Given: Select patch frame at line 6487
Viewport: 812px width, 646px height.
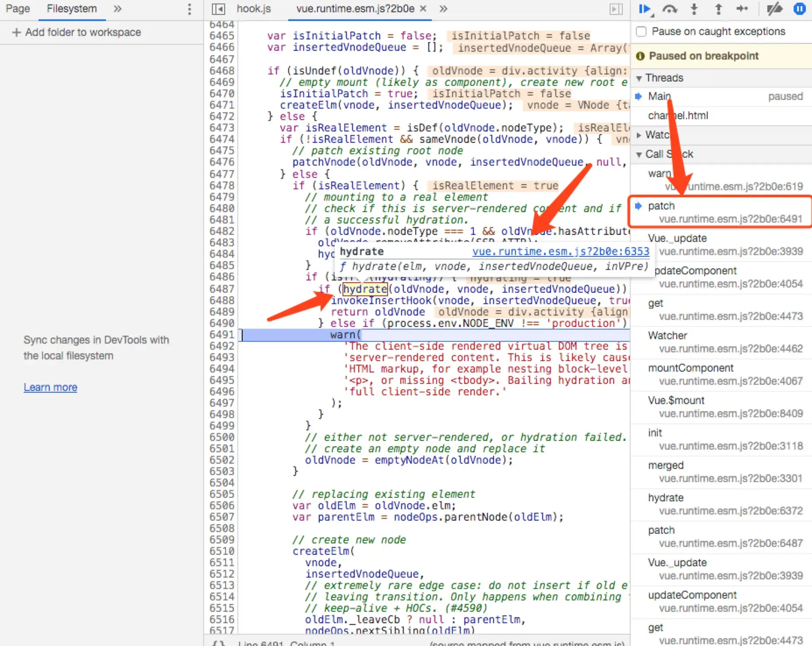Looking at the screenshot, I should coord(721,536).
